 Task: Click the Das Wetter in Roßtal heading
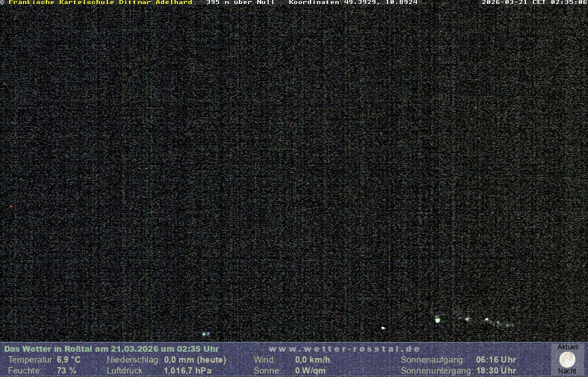pos(111,349)
